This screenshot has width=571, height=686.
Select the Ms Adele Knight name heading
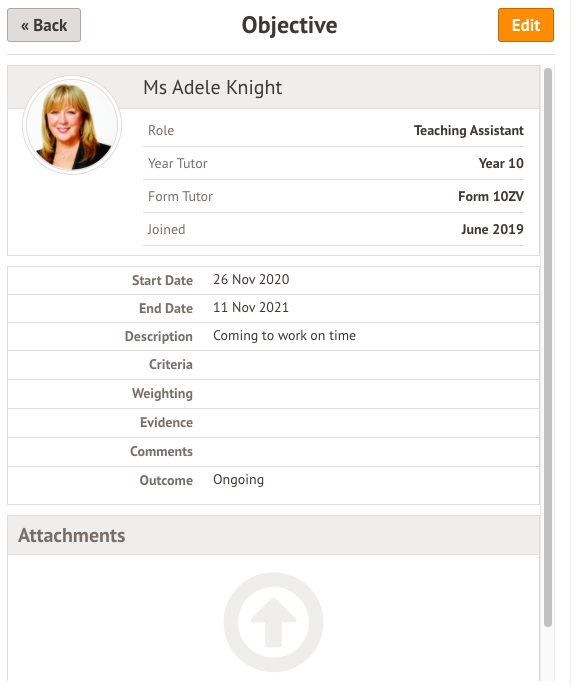tap(213, 87)
